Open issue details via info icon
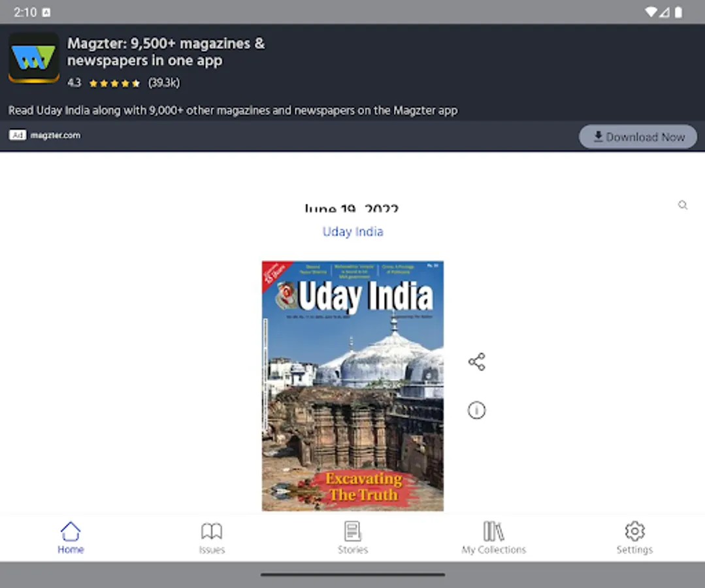The width and height of the screenshot is (705, 588). 476,410
